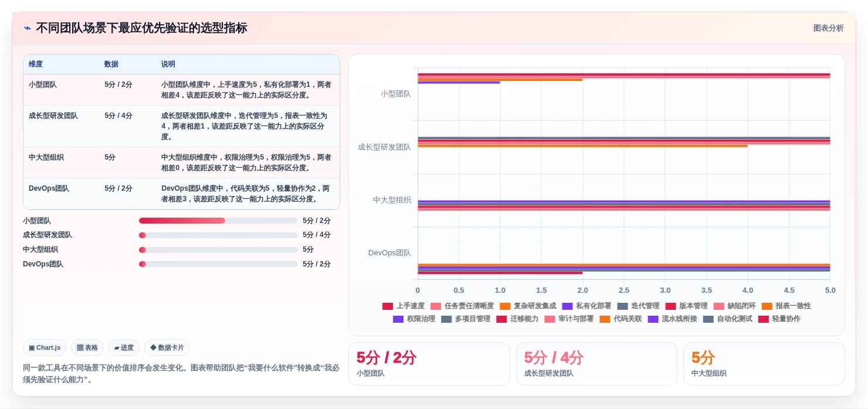Click the DevOps团队 table row name

tap(49, 188)
